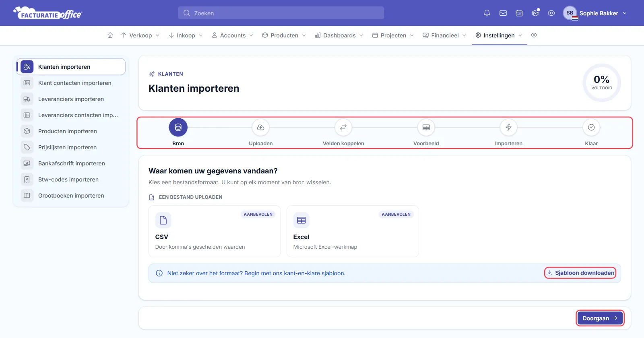Click Sophie Bakker's SB avatar
This screenshot has width=644, height=338.
point(570,13)
